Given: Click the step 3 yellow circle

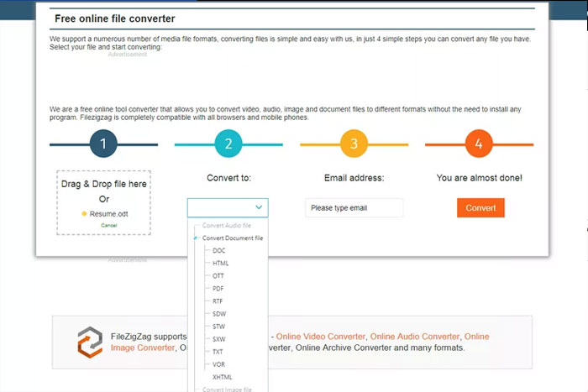Looking at the screenshot, I should [354, 144].
